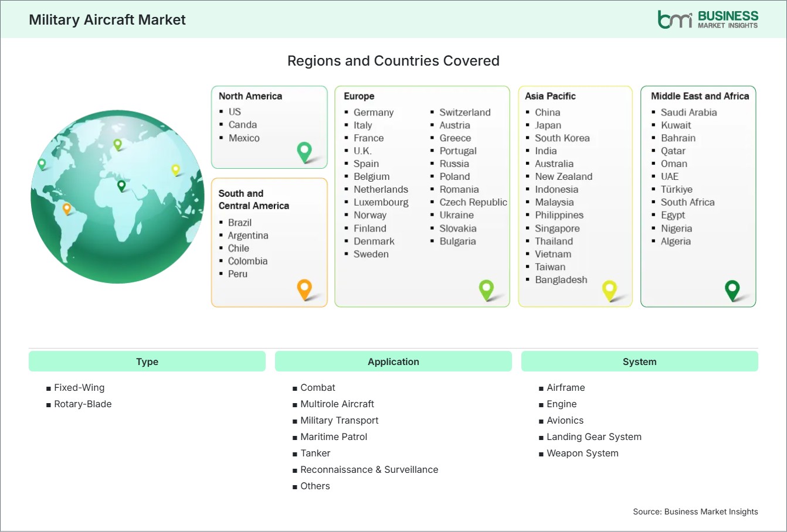Click Türkiye in the country list
Viewport: 787px width, 532px height.
(x=677, y=190)
